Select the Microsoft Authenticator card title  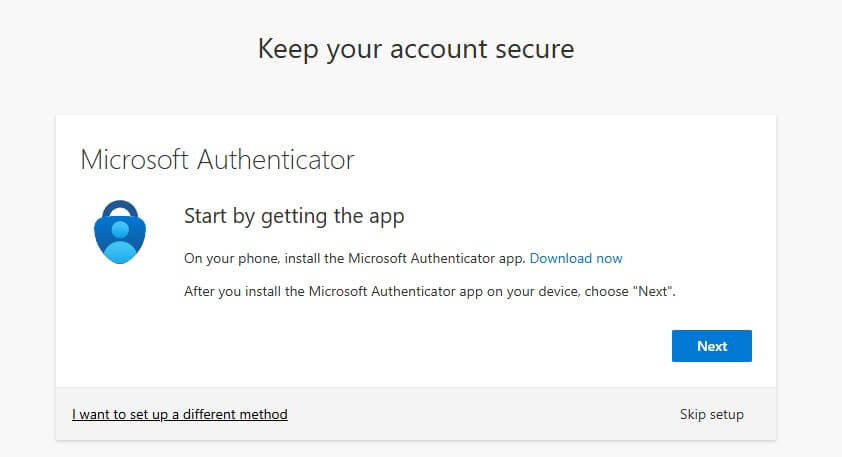coord(217,159)
